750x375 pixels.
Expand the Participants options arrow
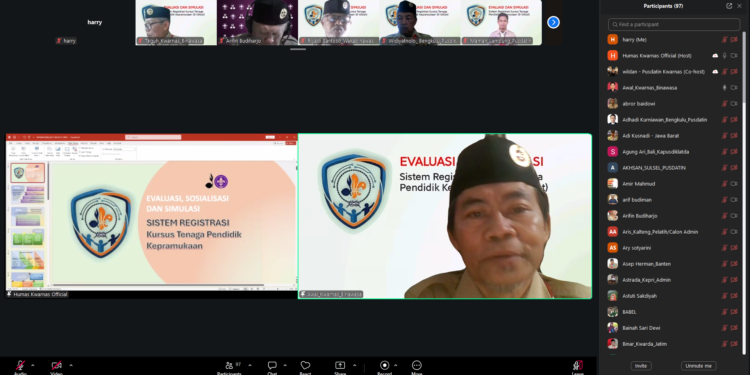[250, 365]
